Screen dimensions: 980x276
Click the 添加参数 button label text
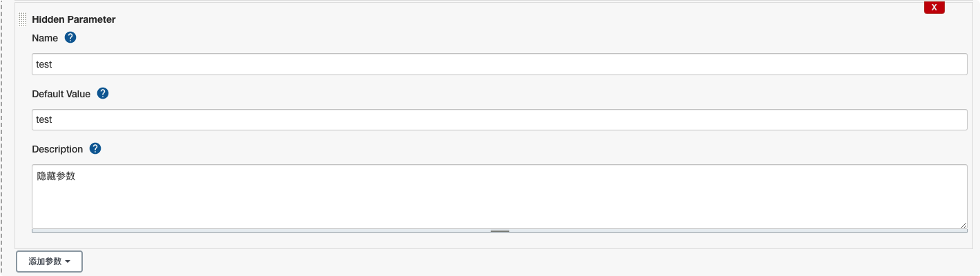click(x=45, y=262)
